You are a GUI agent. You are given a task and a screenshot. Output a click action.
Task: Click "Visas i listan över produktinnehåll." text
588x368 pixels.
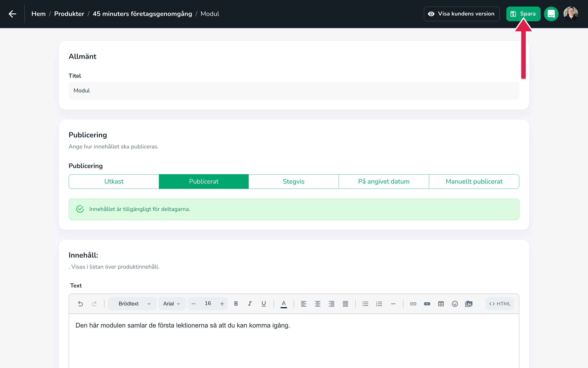[115, 267]
